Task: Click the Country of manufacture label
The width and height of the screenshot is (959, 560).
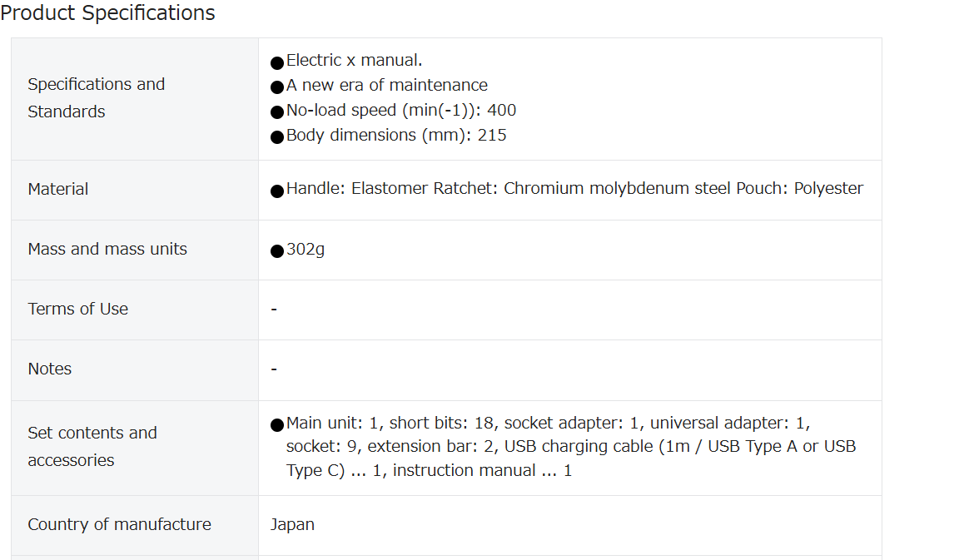Action: coord(119,524)
